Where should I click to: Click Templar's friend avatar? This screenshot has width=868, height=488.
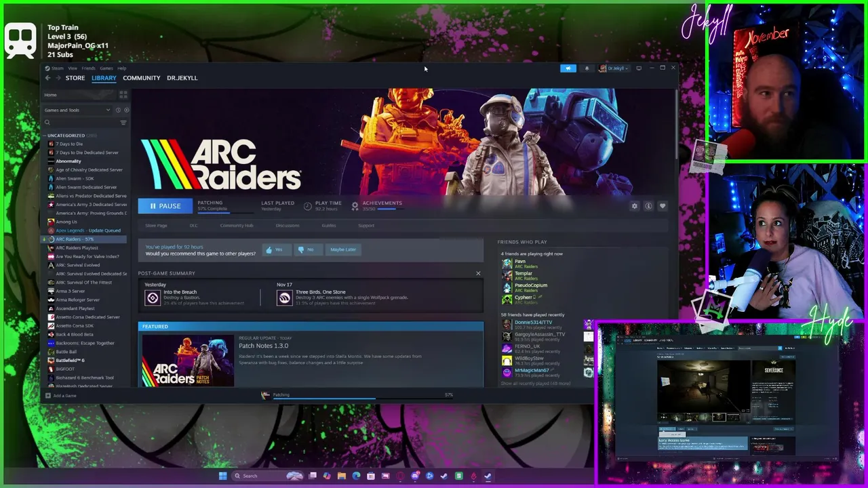click(x=507, y=276)
